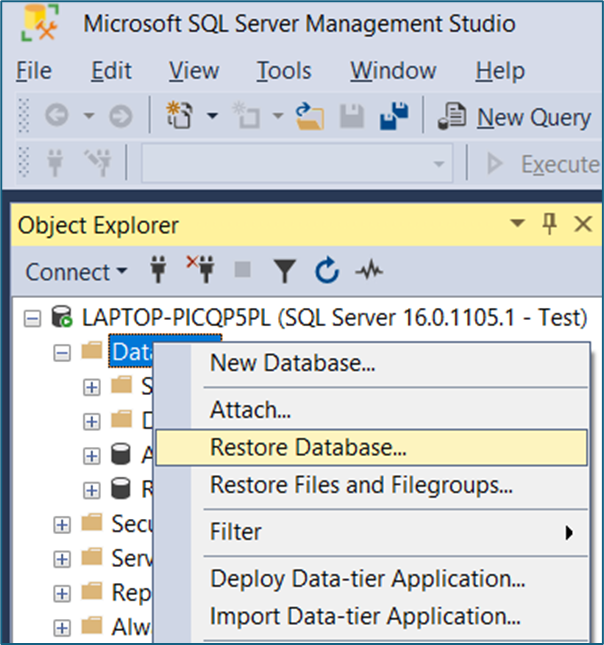The height and width of the screenshot is (645, 604).
Task: Click the Open File folder icon
Action: tap(309, 116)
